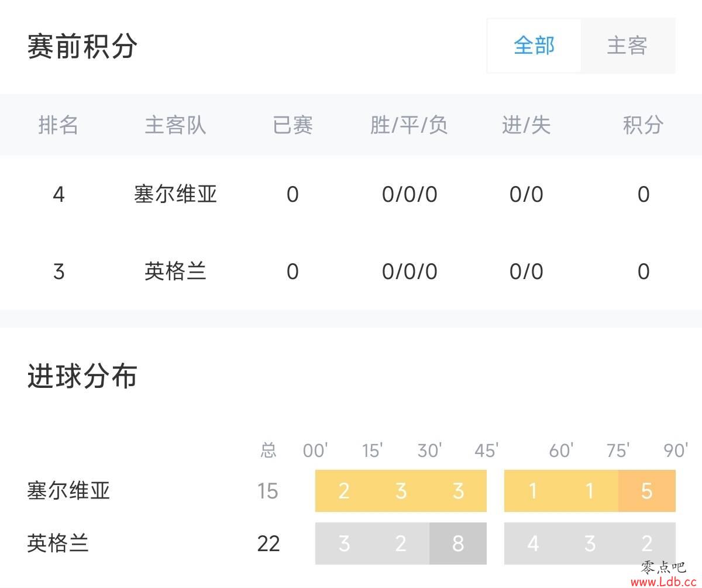Click the 主客队 column header
This screenshot has height=588, width=702.
pyautogui.click(x=175, y=125)
